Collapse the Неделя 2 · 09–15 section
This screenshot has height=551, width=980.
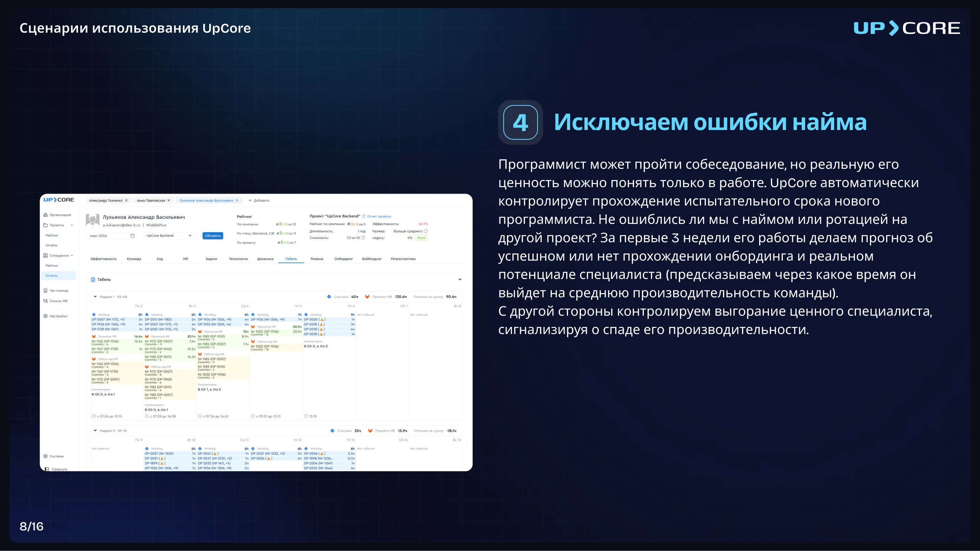click(x=95, y=431)
